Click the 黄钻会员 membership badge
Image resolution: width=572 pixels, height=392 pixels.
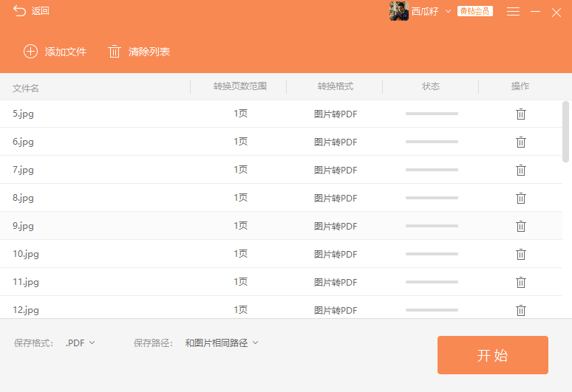coord(475,11)
